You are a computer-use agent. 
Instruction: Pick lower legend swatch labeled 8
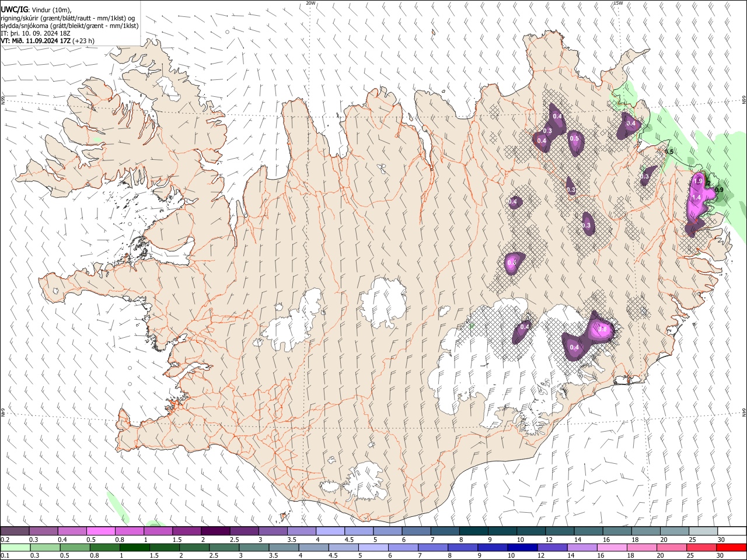click(x=462, y=547)
